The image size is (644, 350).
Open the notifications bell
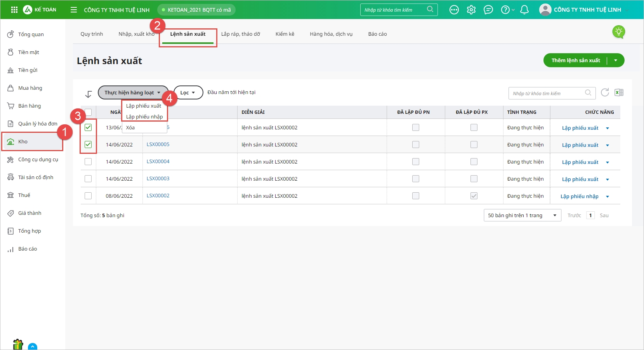click(x=524, y=10)
